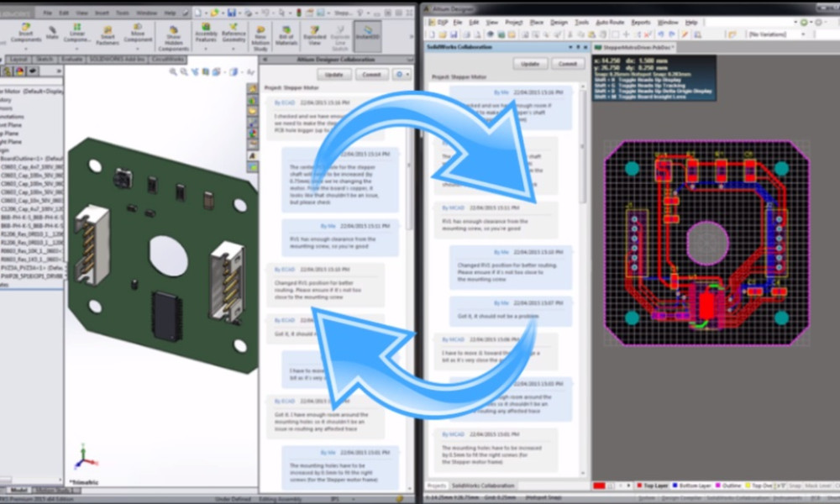Select the Mate tool in SolidWorks
The width and height of the screenshot is (840, 504).
(52, 33)
